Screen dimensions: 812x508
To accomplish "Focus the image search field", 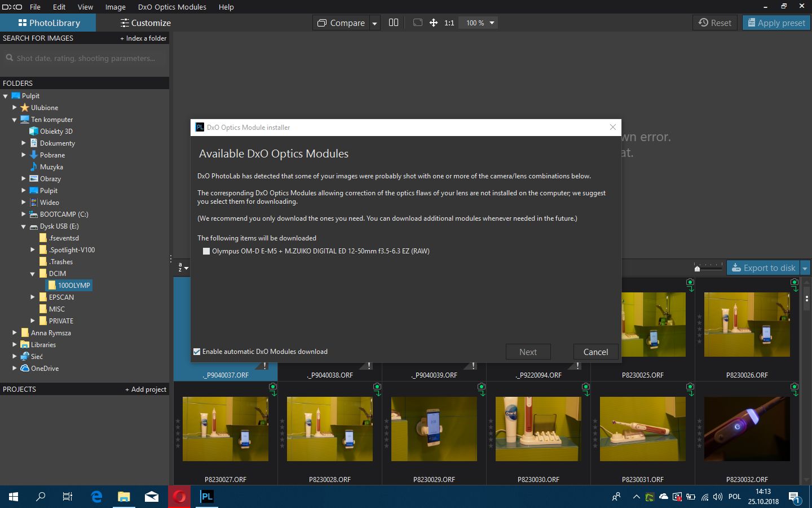I will (x=85, y=58).
